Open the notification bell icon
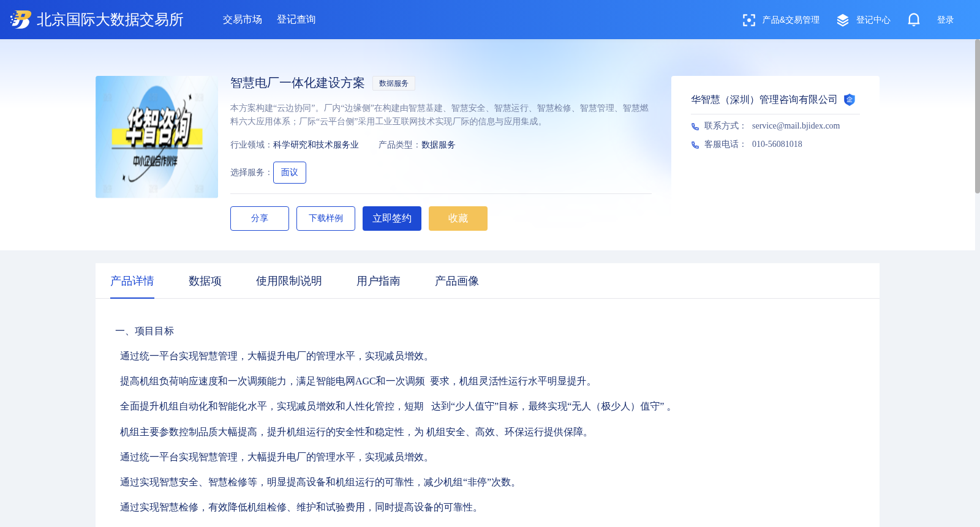The width and height of the screenshot is (980, 527). [913, 20]
